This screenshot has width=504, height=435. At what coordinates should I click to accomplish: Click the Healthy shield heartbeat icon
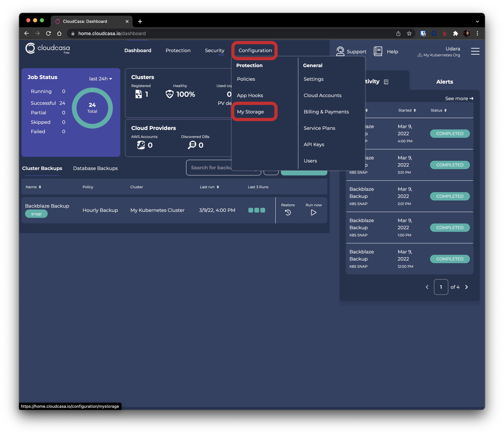[x=170, y=94]
